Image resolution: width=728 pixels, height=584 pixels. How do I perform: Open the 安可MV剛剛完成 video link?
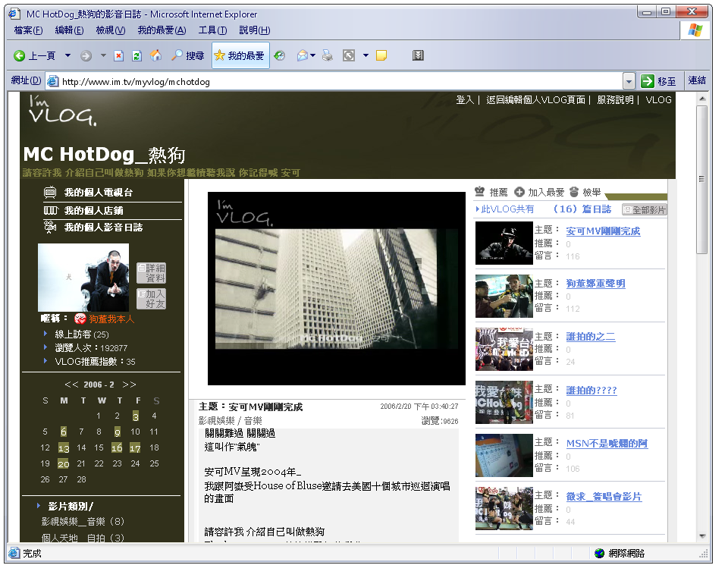pos(603,231)
